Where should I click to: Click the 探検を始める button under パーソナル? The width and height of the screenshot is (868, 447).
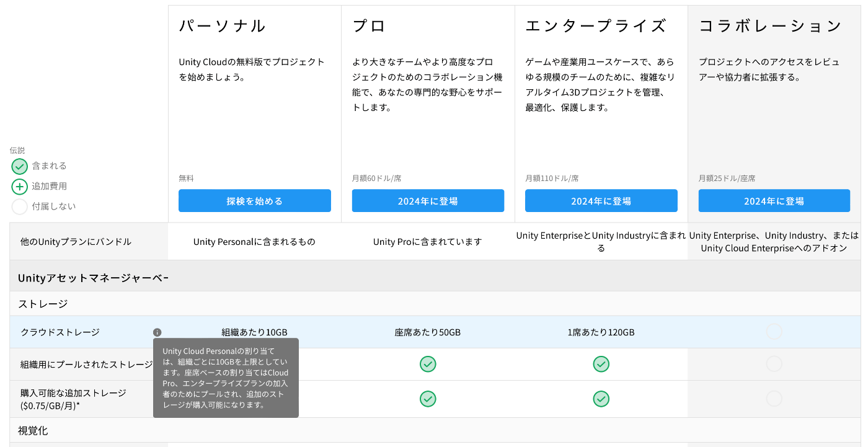(x=254, y=201)
